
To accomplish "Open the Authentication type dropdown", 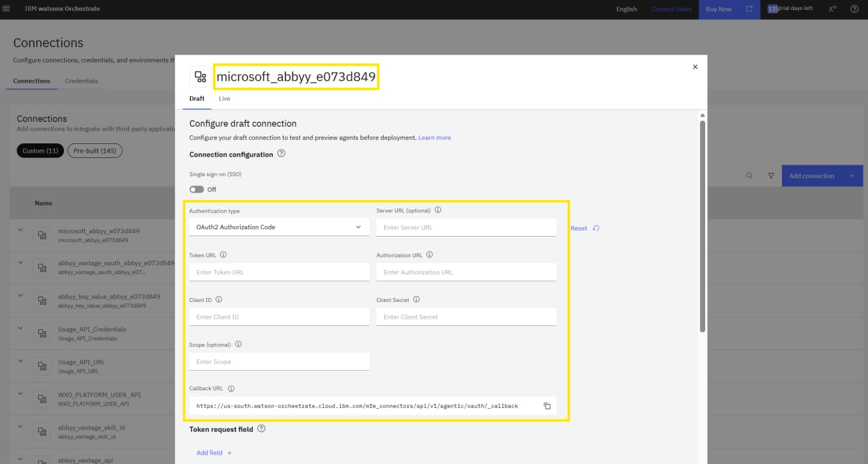I will (279, 227).
